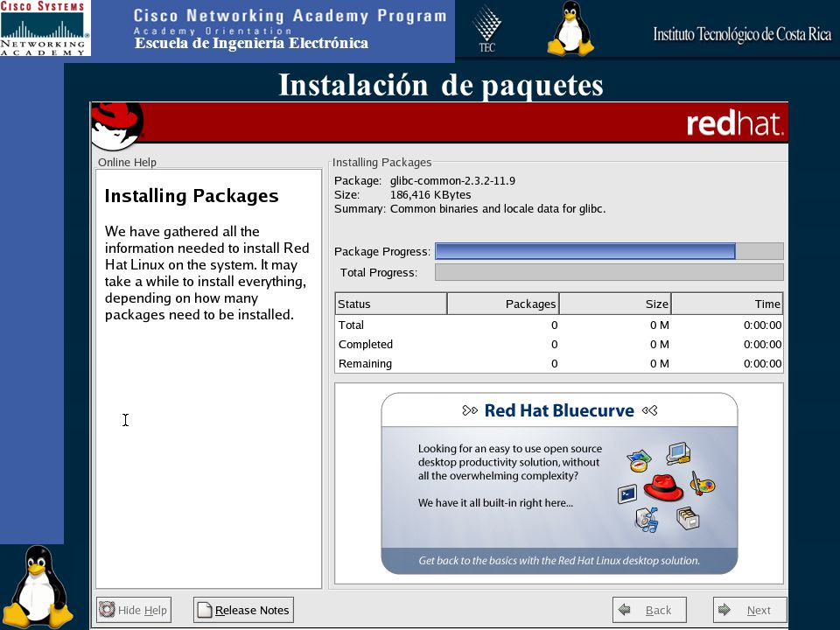Image resolution: width=840 pixels, height=630 pixels.
Task: Click the Hide Help button
Action: coord(134,610)
